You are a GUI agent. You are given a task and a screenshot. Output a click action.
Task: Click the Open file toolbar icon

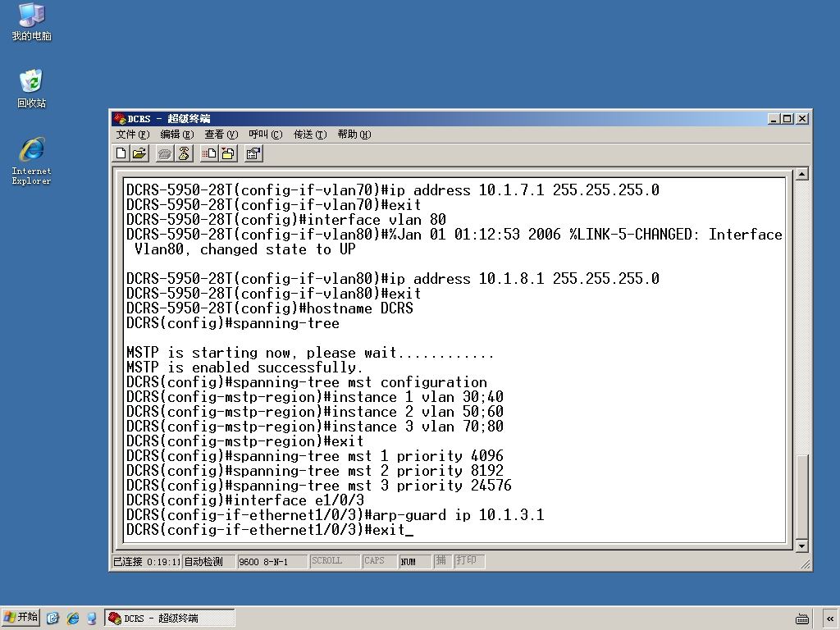(x=139, y=154)
